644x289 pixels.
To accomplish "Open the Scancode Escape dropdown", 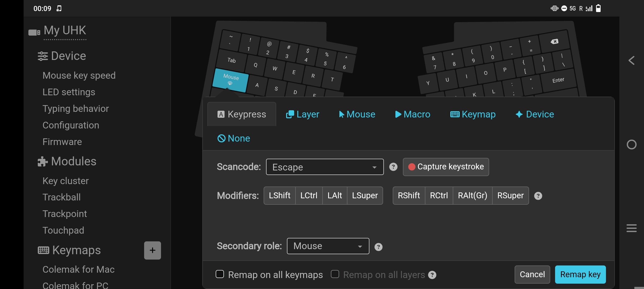I will 325,167.
